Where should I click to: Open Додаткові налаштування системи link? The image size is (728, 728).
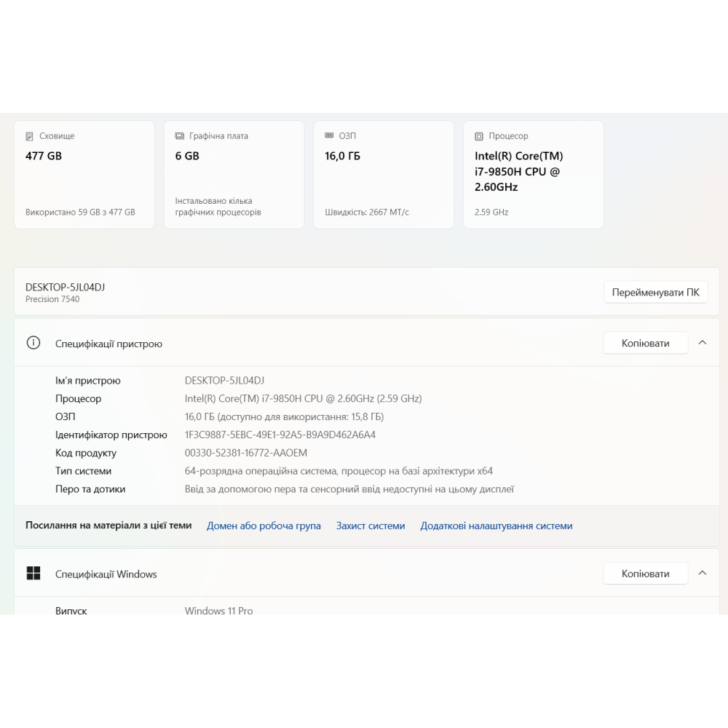click(496, 526)
